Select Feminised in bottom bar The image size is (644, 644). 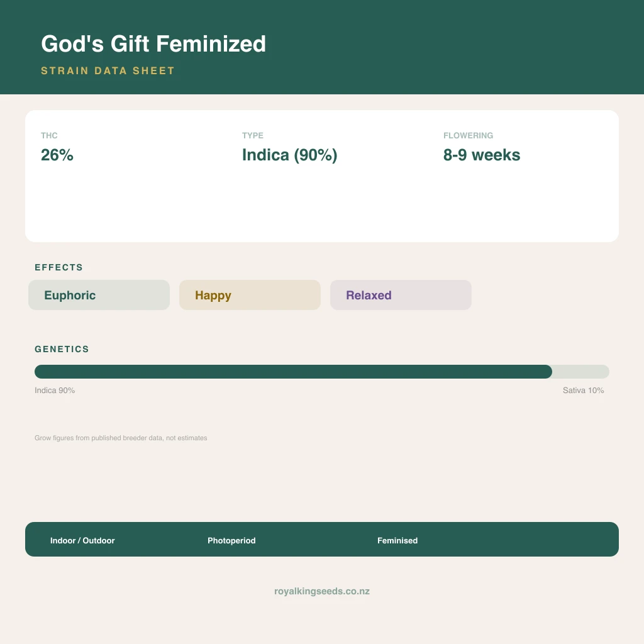coord(397,540)
